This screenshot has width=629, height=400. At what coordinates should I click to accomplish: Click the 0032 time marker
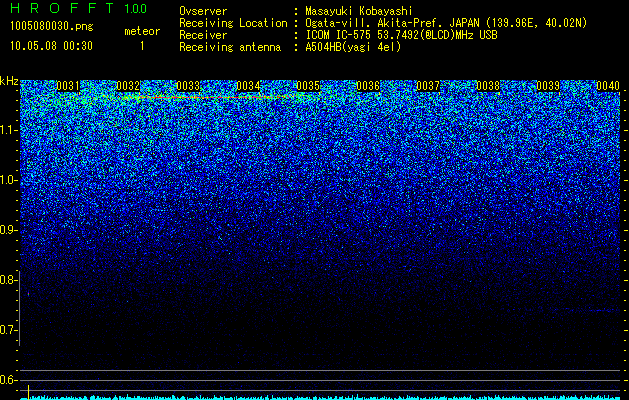(128, 86)
